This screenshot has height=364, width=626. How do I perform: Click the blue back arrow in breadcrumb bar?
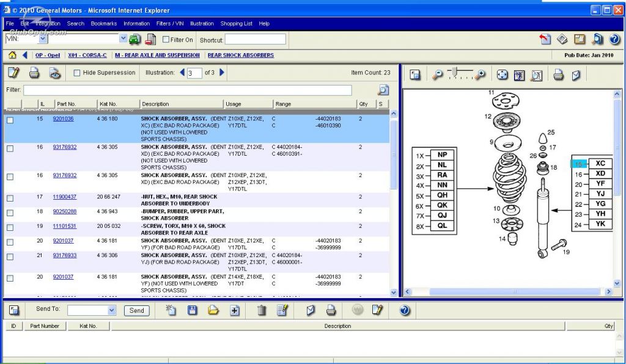click(24, 55)
